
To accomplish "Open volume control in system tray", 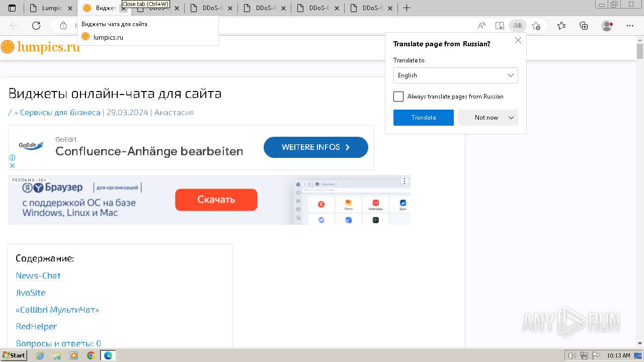I will tap(572, 355).
